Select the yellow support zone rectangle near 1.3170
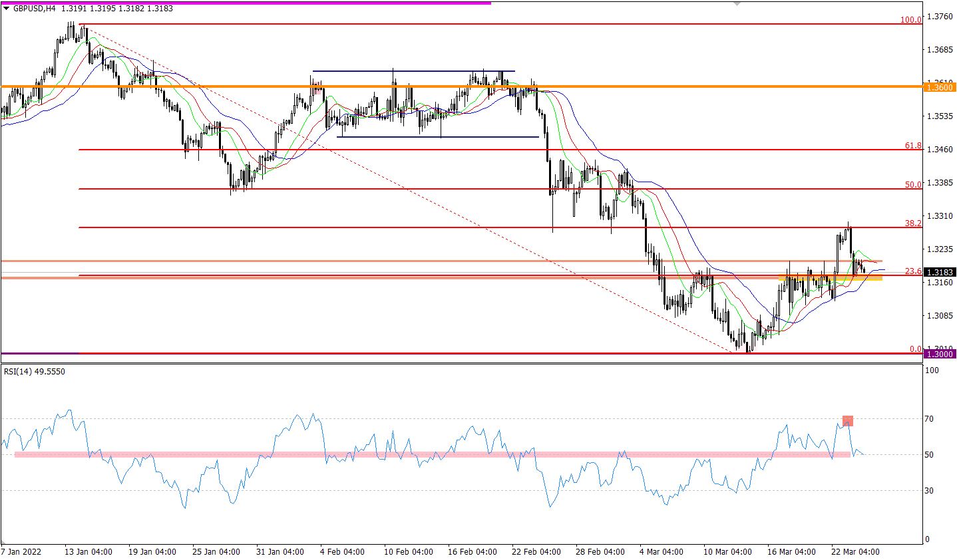 831,277
